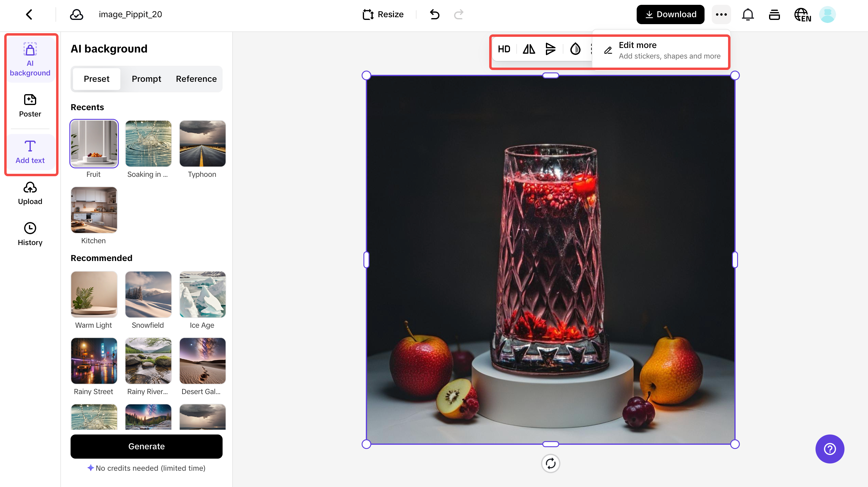Select the Add text tool
The width and height of the screenshot is (868, 487).
(x=30, y=152)
